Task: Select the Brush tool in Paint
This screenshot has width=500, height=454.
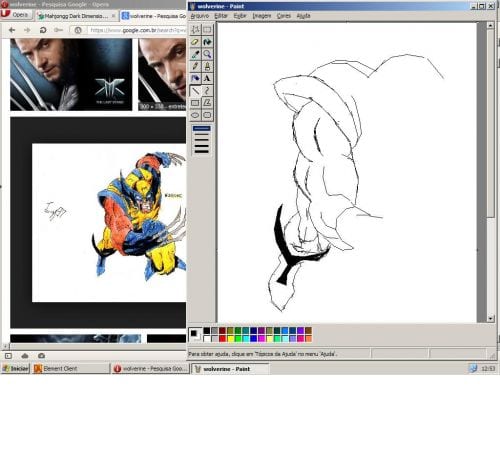Action: 207,66
